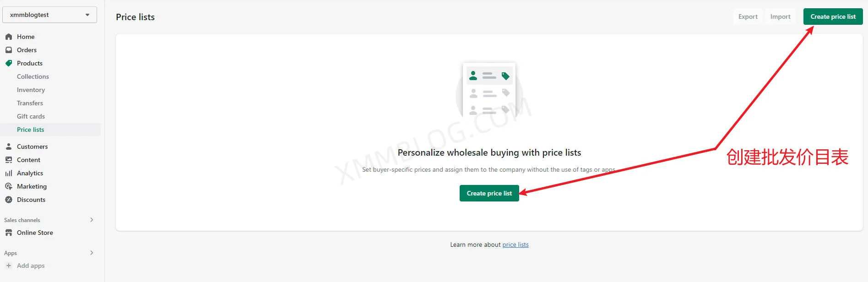Select Gift cards in the sidebar
868x282 pixels.
[31, 116]
